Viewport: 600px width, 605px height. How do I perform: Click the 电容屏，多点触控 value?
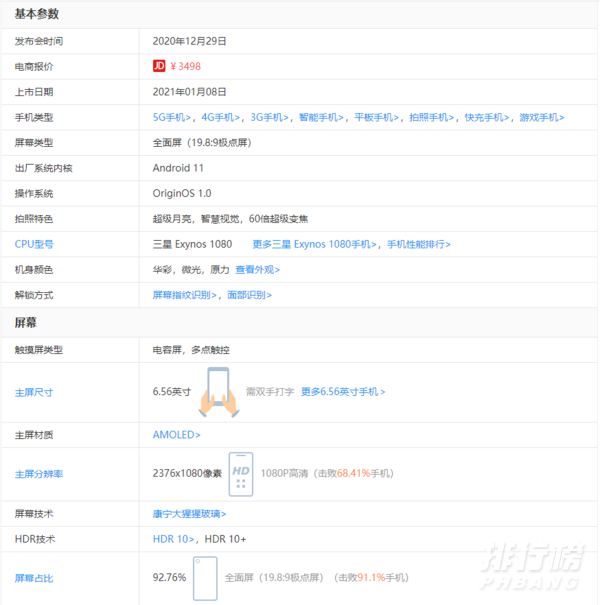[x=191, y=350]
